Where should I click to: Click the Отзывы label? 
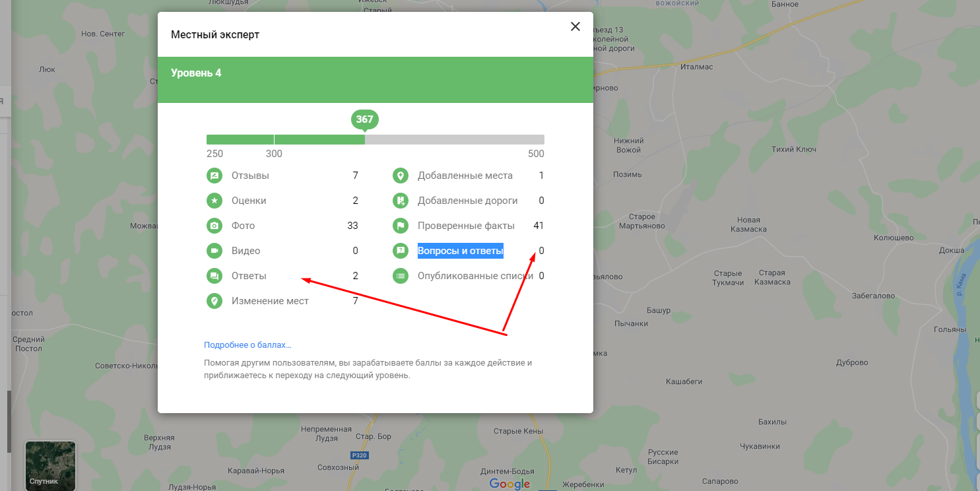point(250,176)
